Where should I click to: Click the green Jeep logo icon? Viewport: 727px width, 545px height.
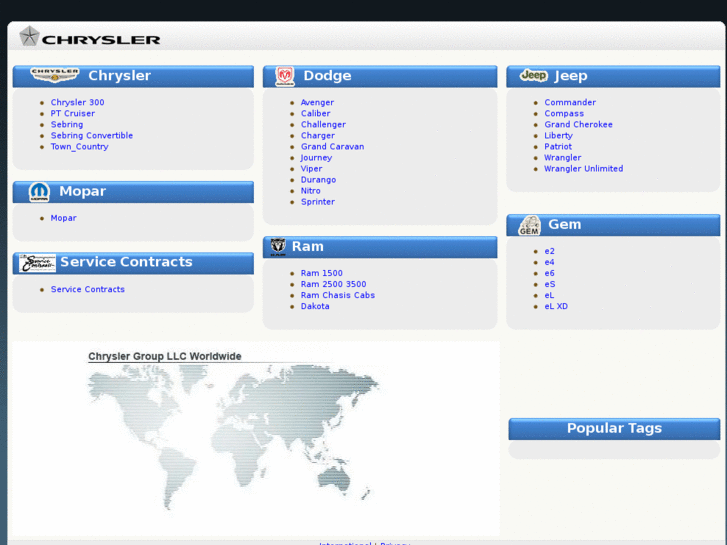tap(534, 75)
